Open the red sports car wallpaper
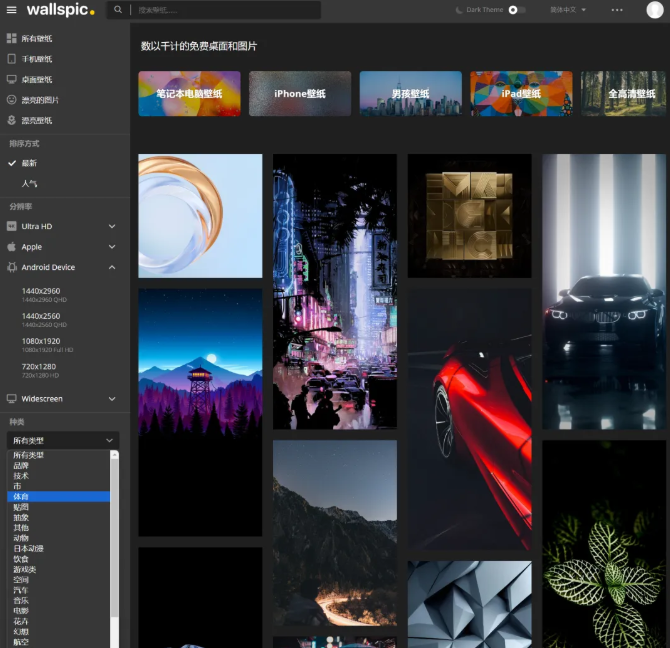Viewport: 670px width, 648px height. click(470, 419)
